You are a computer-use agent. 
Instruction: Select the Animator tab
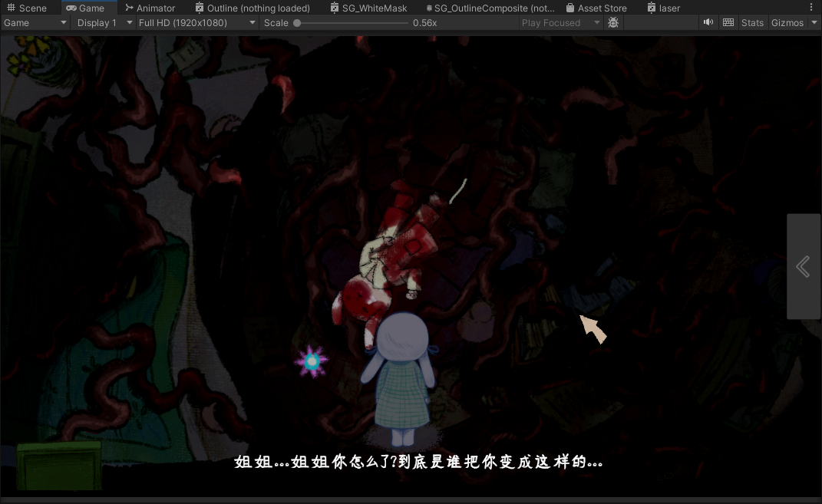150,8
